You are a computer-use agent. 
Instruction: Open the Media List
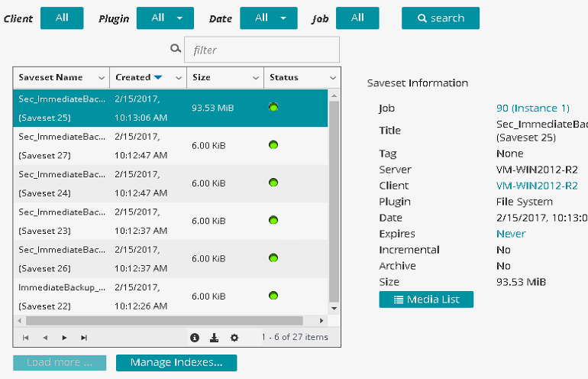(x=426, y=300)
